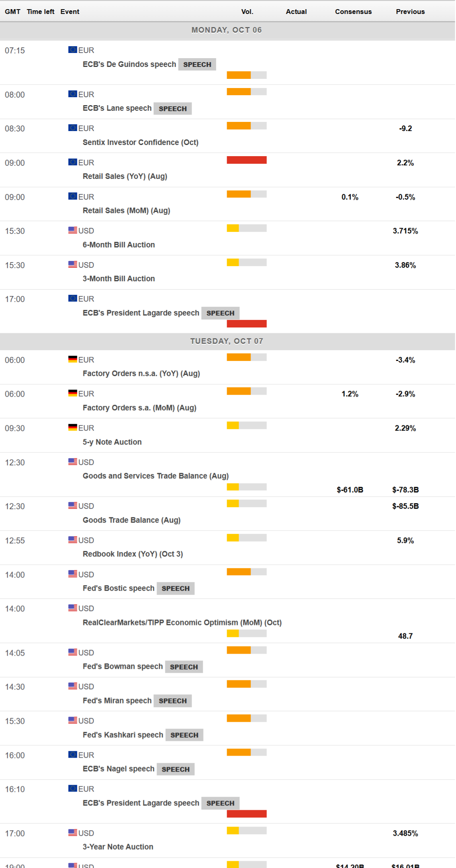Click the SPEECH badge beside Fed's Bowman speech
The image size is (456, 868).
coord(184,667)
